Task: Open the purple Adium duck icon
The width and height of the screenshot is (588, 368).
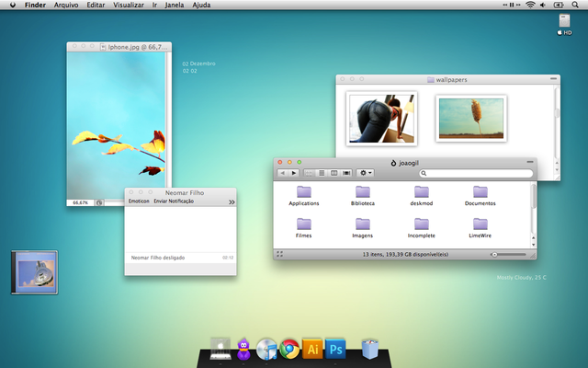Action: [243, 349]
